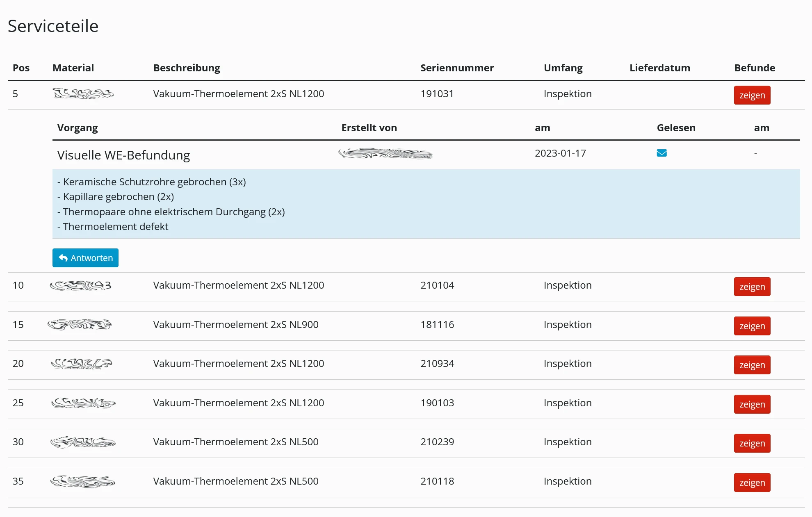
Task: Click position number 25
Action: [x=18, y=403]
